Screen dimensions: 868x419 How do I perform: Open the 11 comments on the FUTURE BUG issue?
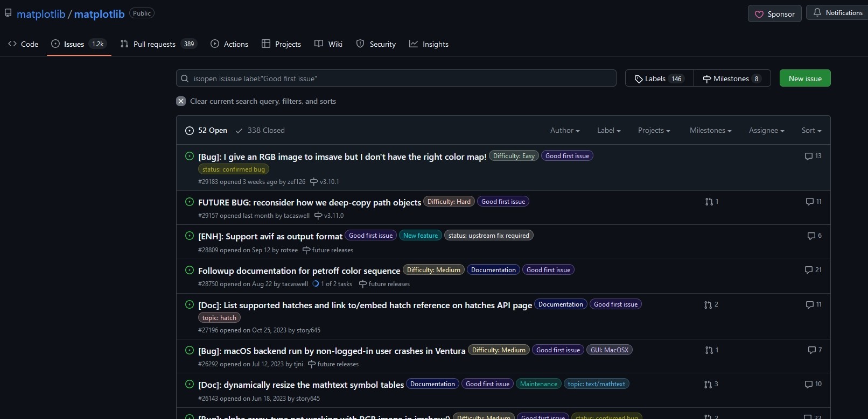tap(814, 202)
